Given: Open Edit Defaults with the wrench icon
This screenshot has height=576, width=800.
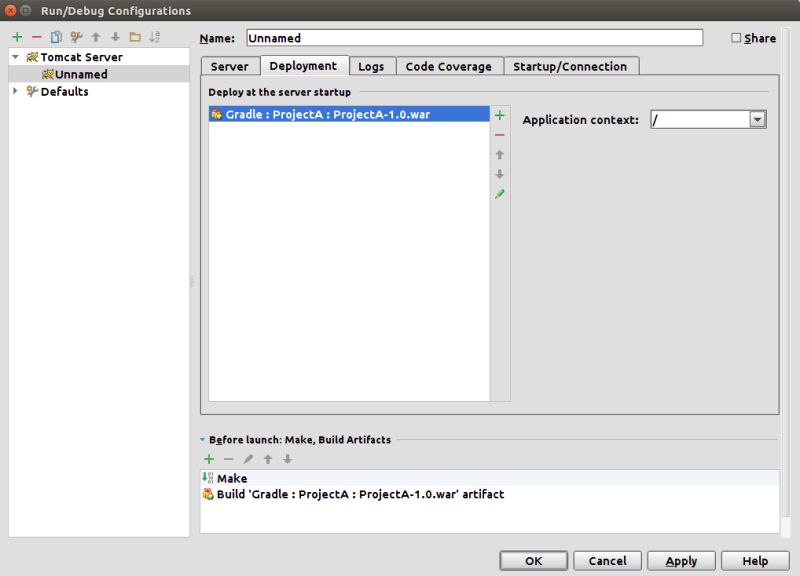Looking at the screenshot, I should (x=76, y=35).
